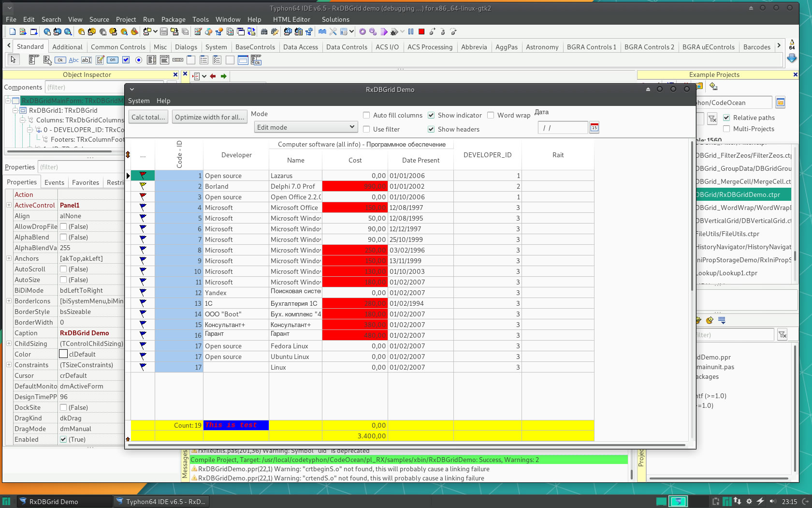The width and height of the screenshot is (812, 508).
Task: Click the purple Run program arrow icon
Action: point(384,31)
